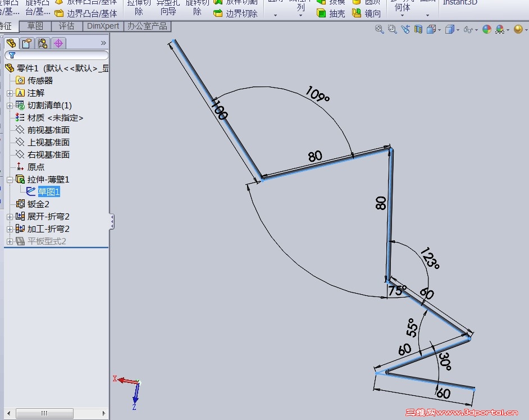The width and height of the screenshot is (529, 420).
Task: Switch to the 办公室产品 tab
Action: coord(147,26)
